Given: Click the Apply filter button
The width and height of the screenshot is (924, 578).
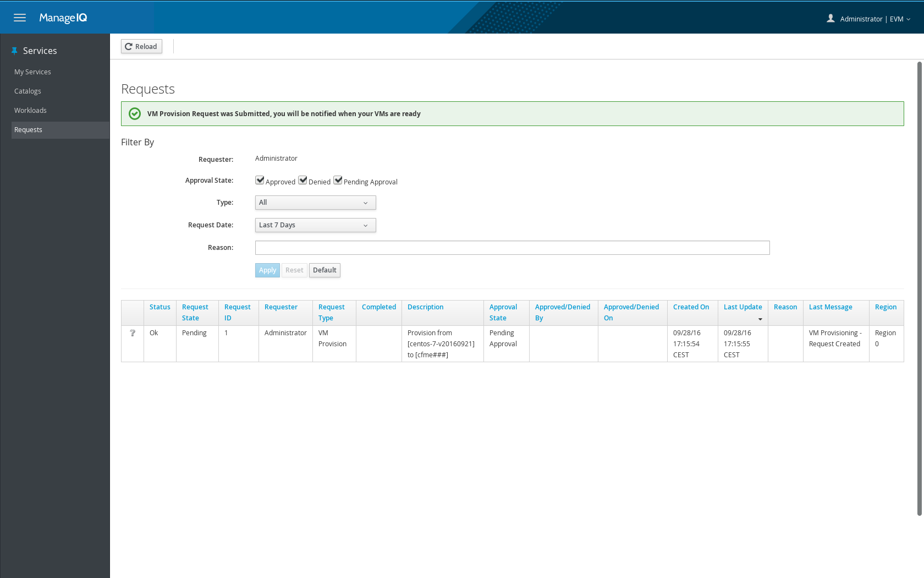Looking at the screenshot, I should [267, 270].
